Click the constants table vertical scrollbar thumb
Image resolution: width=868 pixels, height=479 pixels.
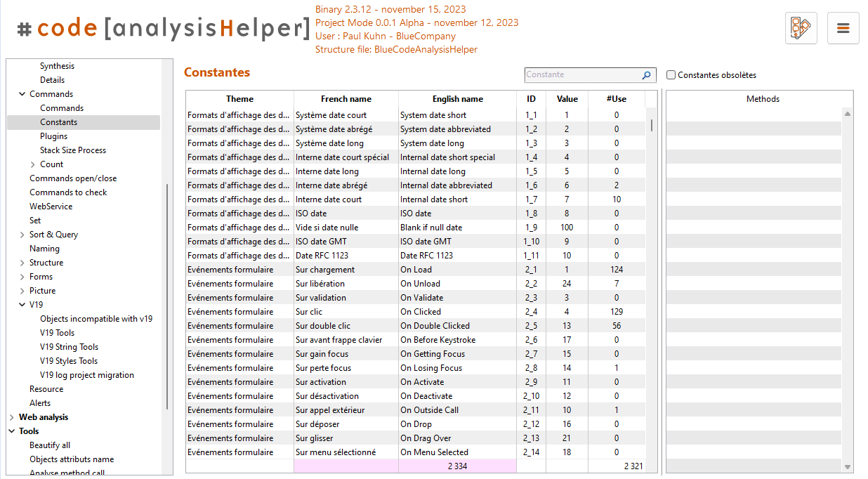click(651, 125)
